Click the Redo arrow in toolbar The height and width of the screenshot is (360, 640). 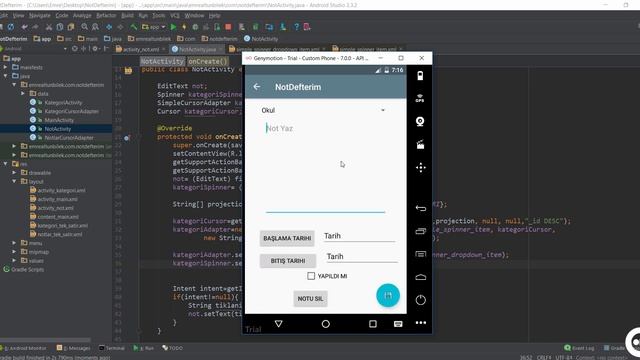[36, 27]
